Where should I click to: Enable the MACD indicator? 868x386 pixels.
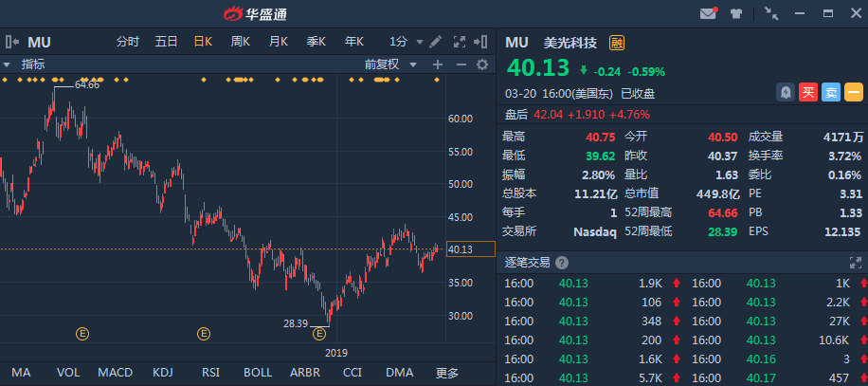click(x=116, y=373)
